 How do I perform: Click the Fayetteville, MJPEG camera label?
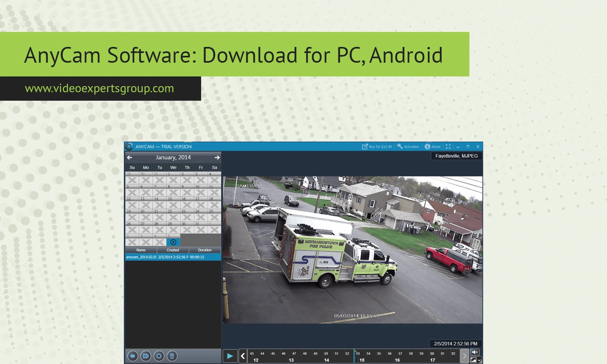tap(456, 156)
